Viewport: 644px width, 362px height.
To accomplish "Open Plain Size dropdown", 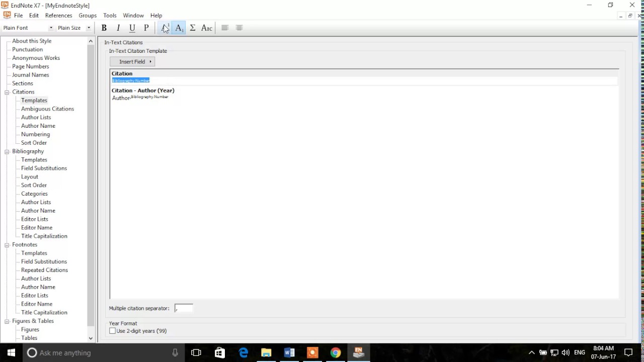I will click(x=89, y=28).
